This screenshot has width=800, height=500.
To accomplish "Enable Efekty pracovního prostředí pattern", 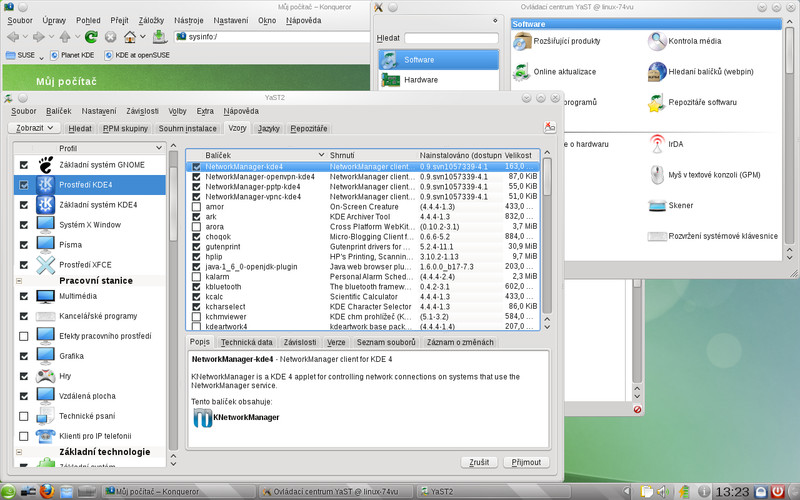I will click(x=23, y=336).
